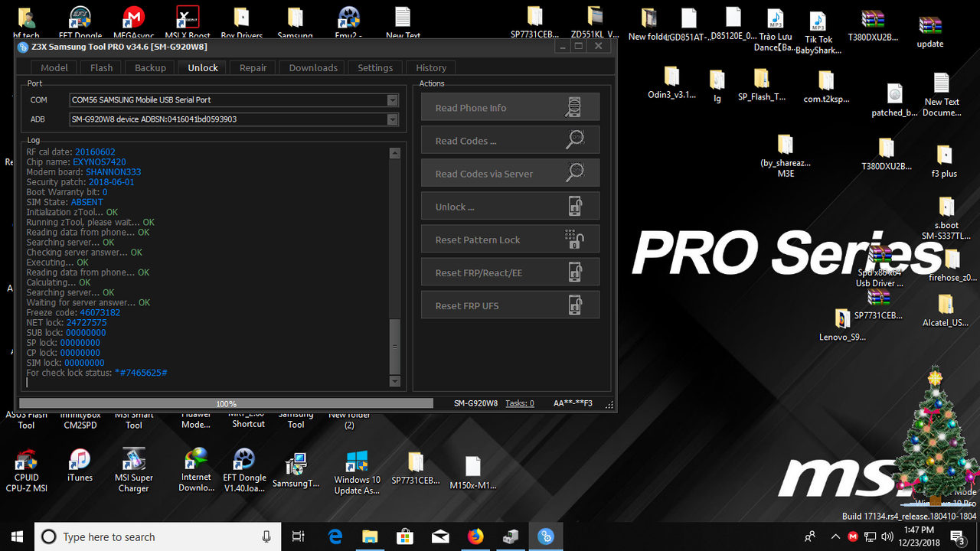980x551 pixels.
Task: Click the Freeze code line in log
Action: tap(73, 313)
